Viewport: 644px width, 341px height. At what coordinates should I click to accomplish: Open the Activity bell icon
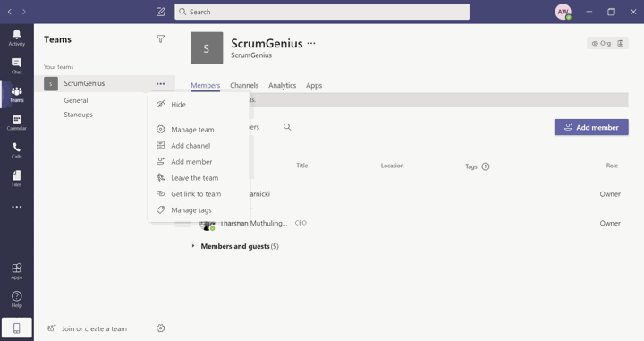(16, 38)
